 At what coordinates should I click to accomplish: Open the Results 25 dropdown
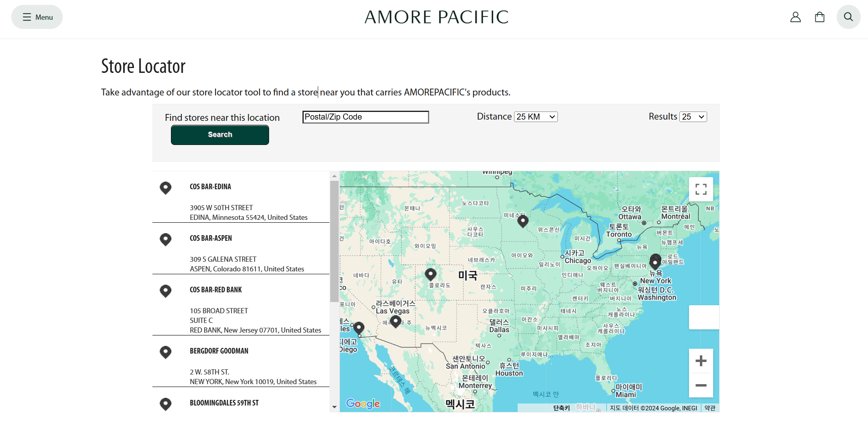(x=693, y=117)
